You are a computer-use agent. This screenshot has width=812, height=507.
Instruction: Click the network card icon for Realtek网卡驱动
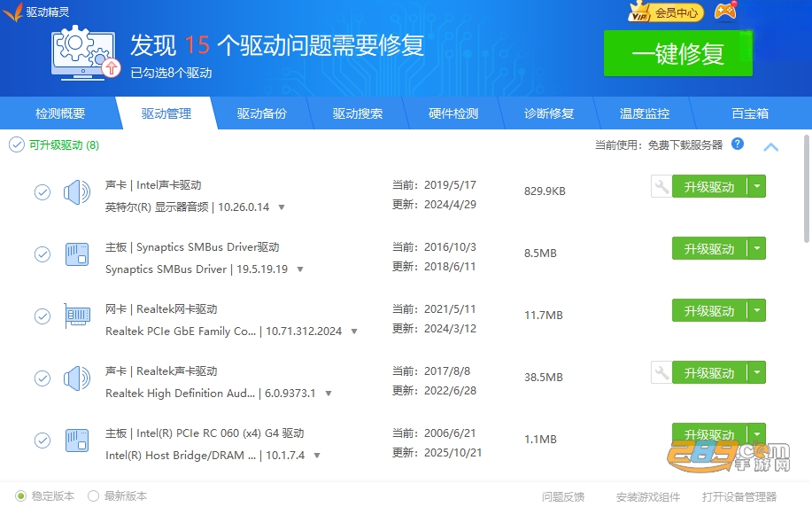pos(77,316)
